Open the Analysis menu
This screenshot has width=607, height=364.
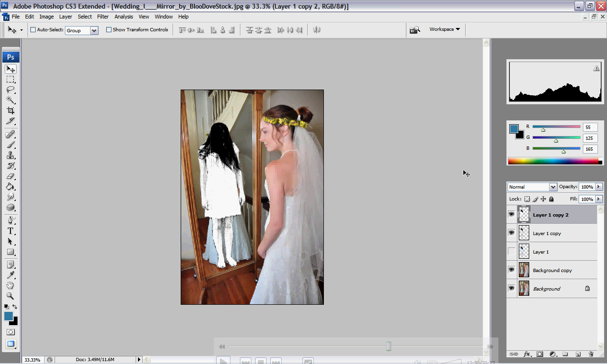pyautogui.click(x=124, y=17)
